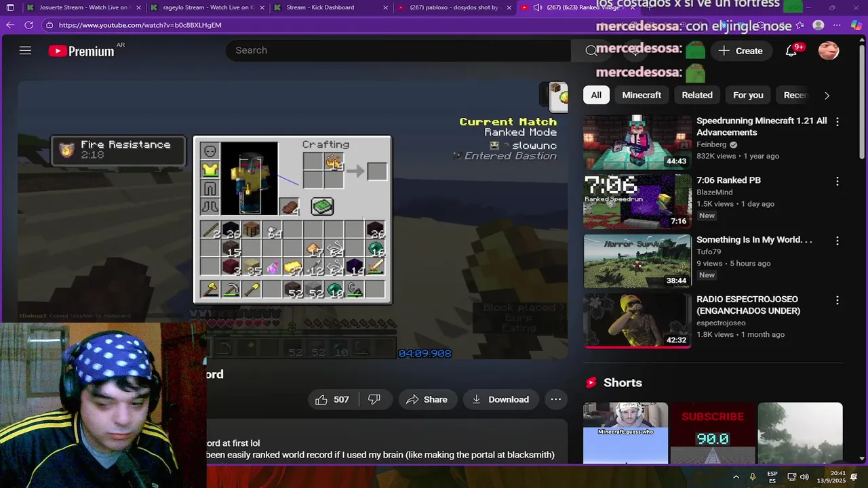Like the video with 507 likes
The height and width of the screenshot is (488, 868).
click(332, 399)
